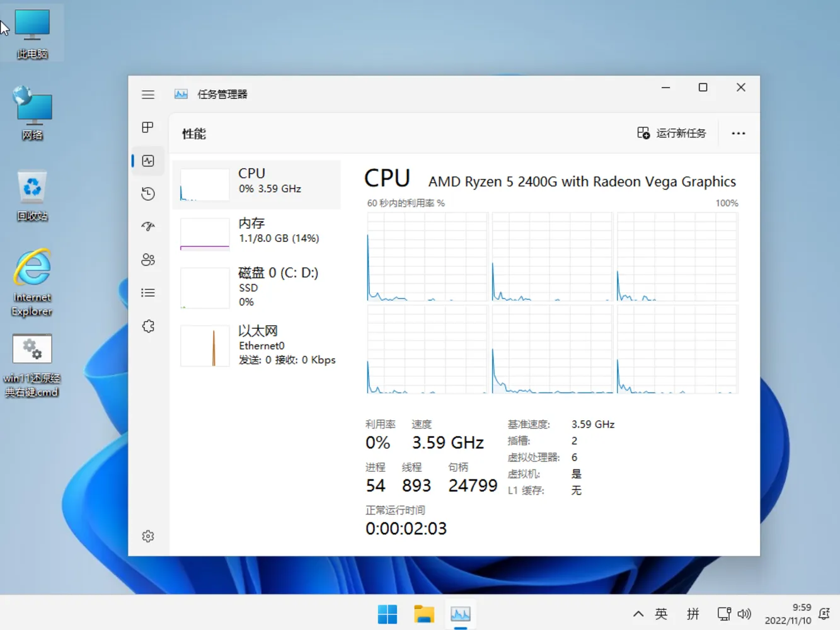Open the more options menu (...)

[x=738, y=133]
